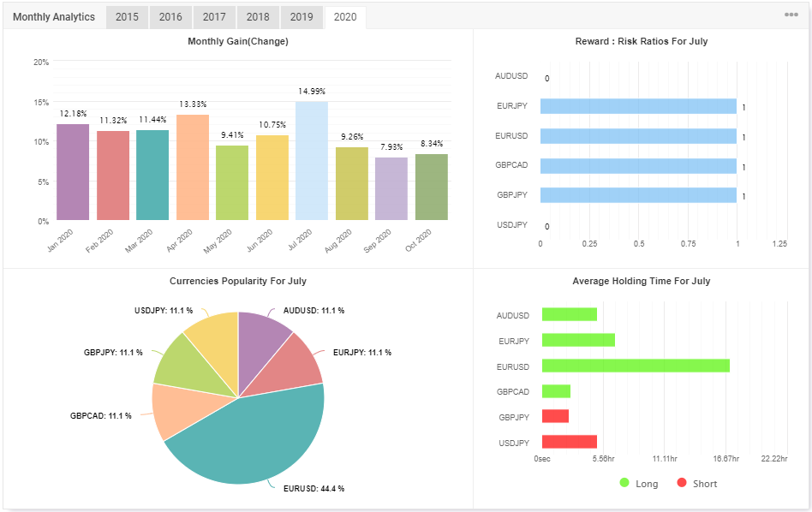
Task: View the 2019 tab
Action: click(x=302, y=16)
